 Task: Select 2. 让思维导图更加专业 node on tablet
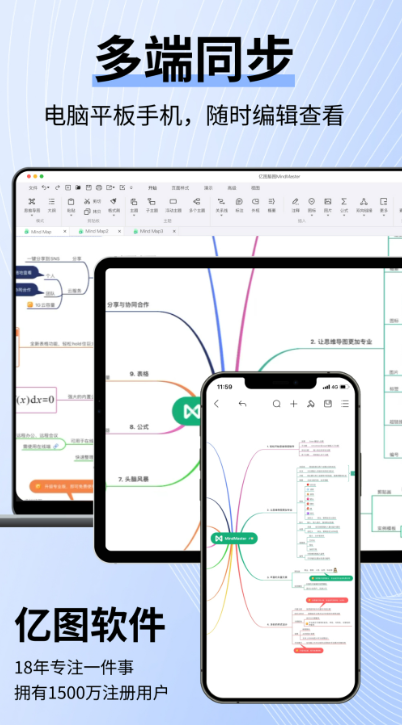[341, 342]
